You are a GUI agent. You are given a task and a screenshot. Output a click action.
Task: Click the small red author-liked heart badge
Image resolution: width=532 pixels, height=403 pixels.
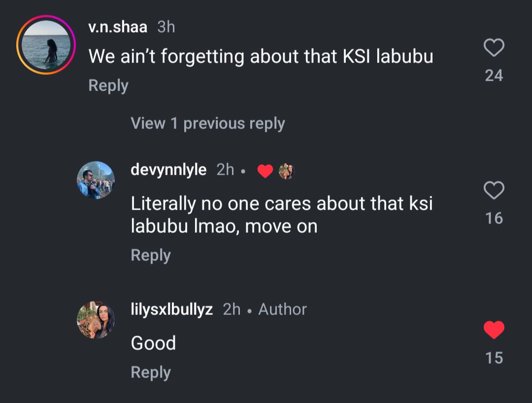click(x=265, y=171)
